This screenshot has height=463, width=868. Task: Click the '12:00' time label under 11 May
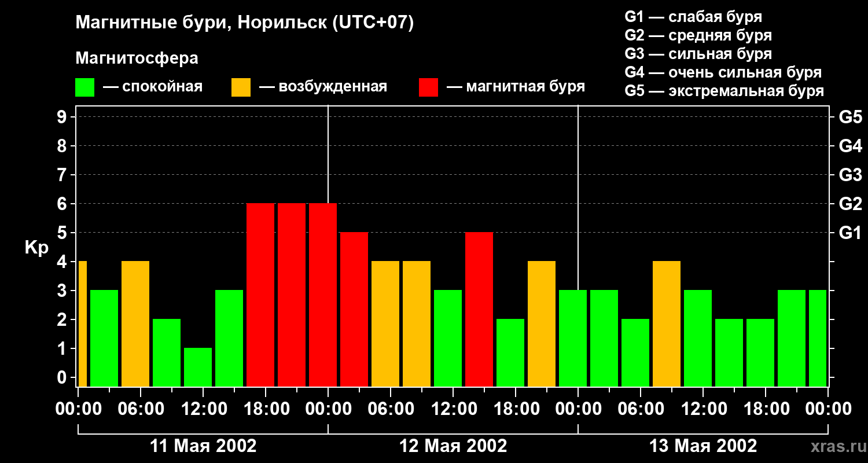203,409
